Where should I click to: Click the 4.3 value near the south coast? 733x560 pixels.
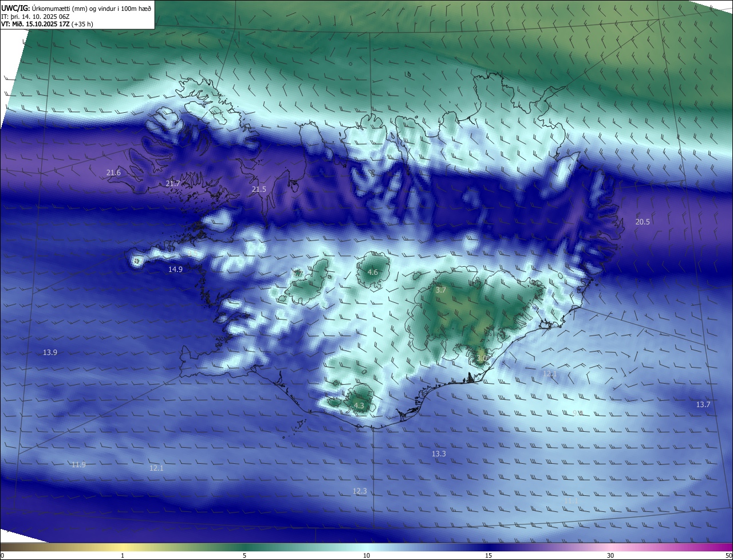(358, 406)
